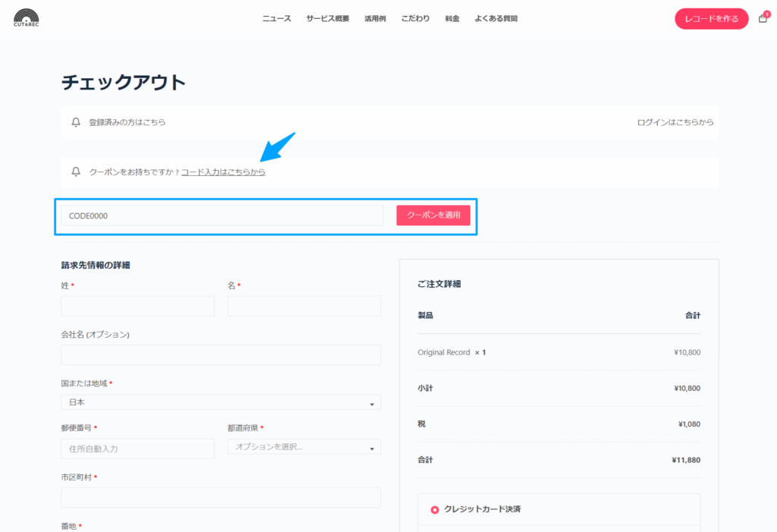Click bell icon beside registered-user notice
The height and width of the screenshot is (532, 777).
(x=76, y=122)
